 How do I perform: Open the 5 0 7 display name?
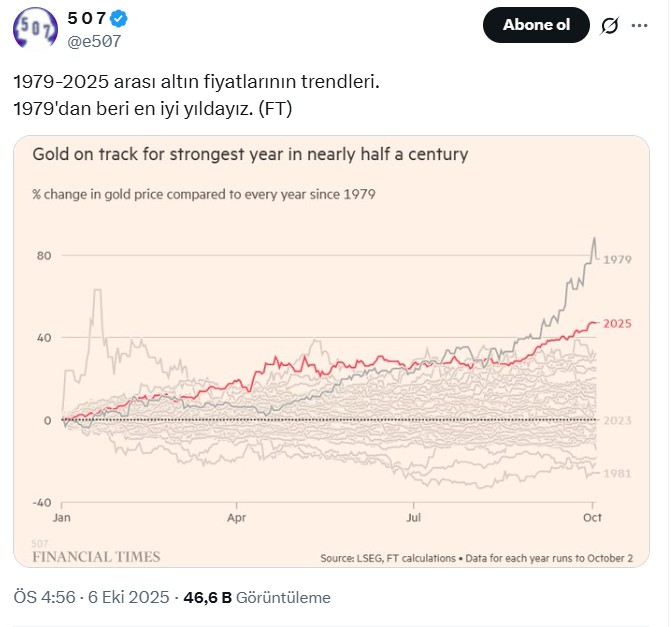click(x=86, y=19)
